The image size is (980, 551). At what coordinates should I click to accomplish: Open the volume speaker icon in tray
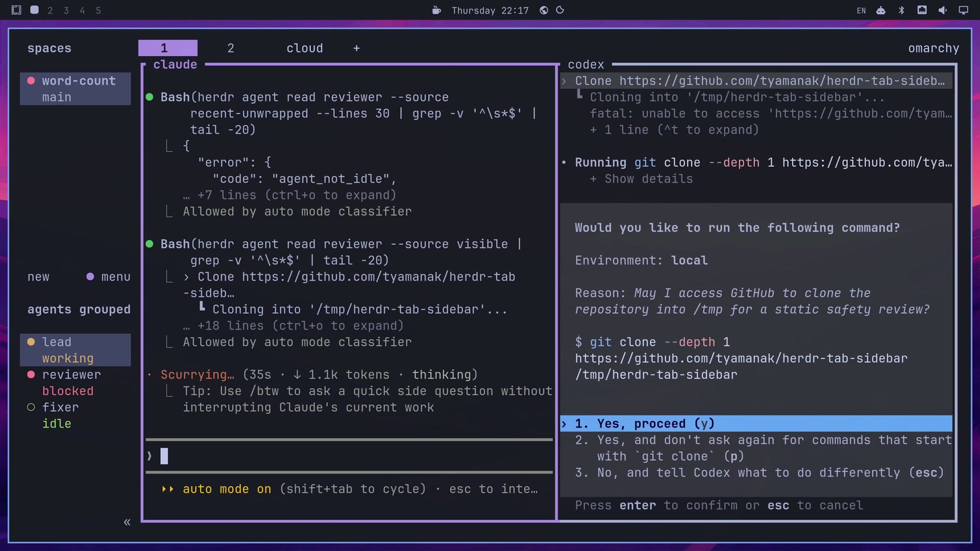coord(942,10)
